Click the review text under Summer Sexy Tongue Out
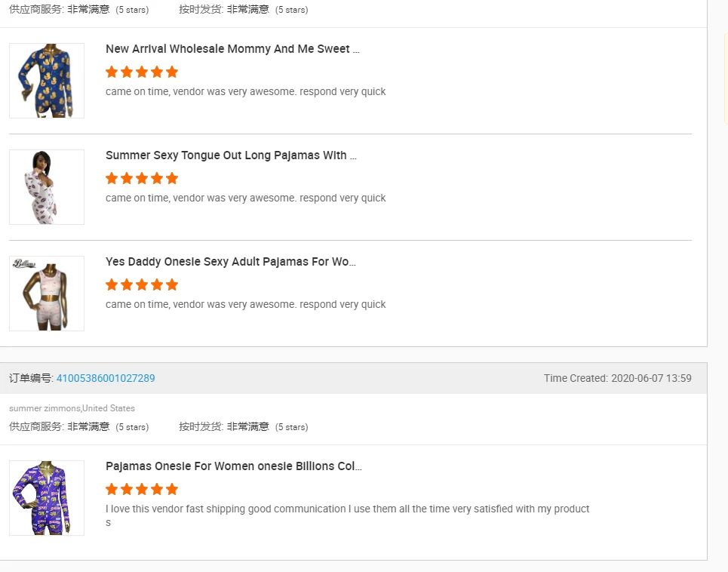728x572 pixels. [245, 198]
